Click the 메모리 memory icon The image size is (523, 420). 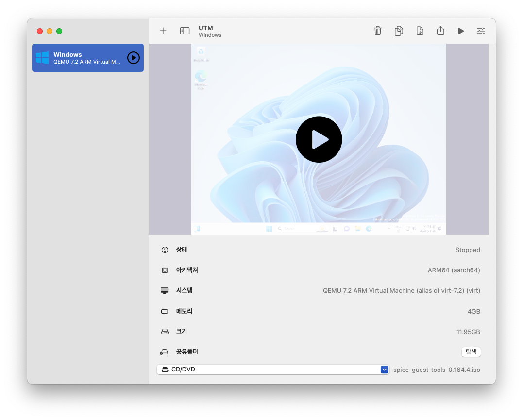(x=165, y=311)
